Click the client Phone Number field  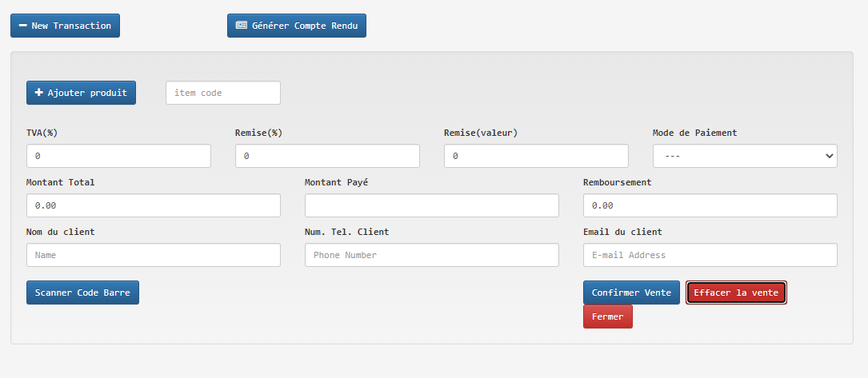[431, 255]
